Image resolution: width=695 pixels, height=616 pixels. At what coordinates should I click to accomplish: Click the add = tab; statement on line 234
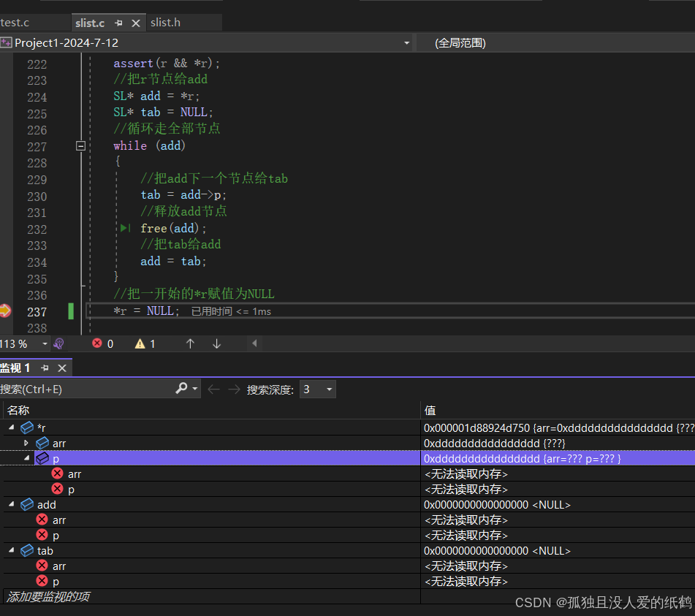[173, 262]
